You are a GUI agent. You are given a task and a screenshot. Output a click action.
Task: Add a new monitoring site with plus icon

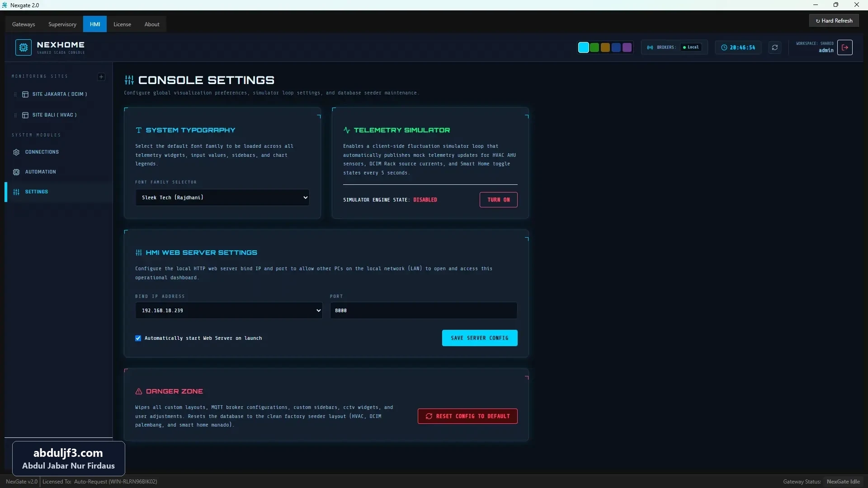pos(101,77)
